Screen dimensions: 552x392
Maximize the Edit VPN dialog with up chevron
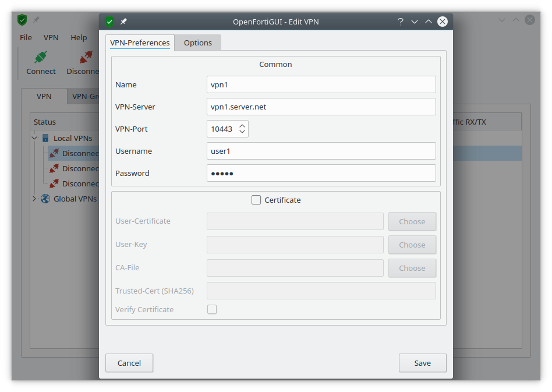click(429, 22)
